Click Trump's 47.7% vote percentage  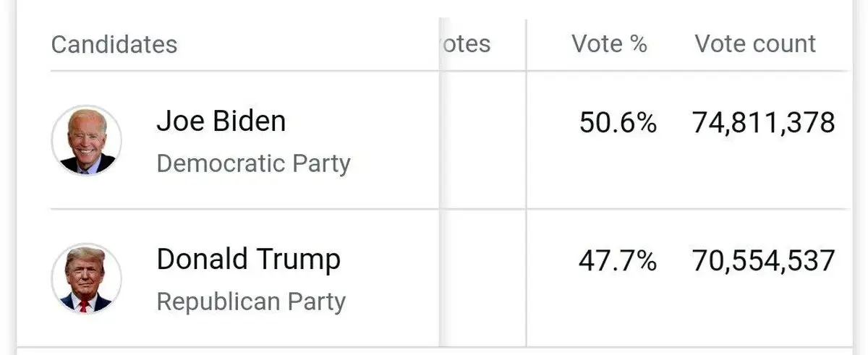tap(618, 260)
